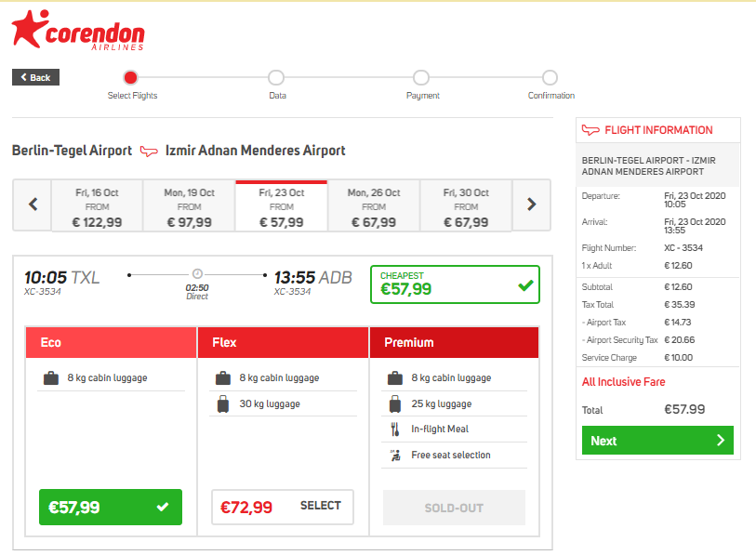The width and height of the screenshot is (756, 555).
Task: Go to the Data step circle
Action: pyautogui.click(x=276, y=78)
